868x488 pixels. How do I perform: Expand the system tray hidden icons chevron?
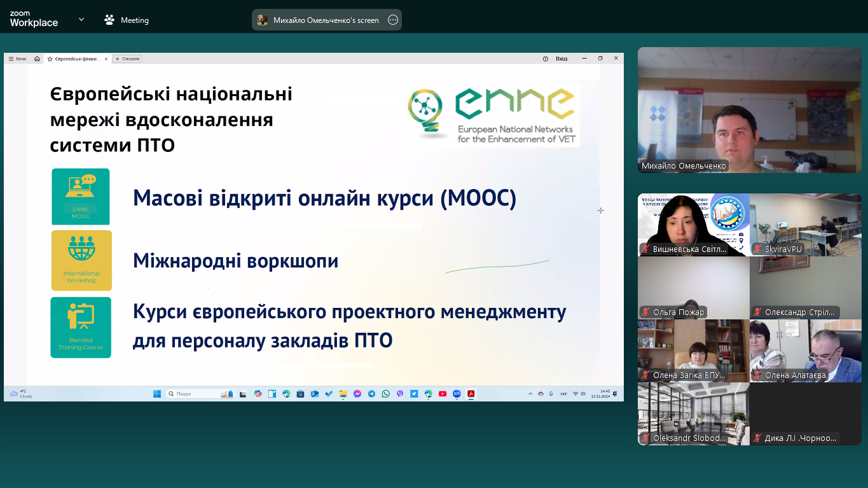[530, 394]
